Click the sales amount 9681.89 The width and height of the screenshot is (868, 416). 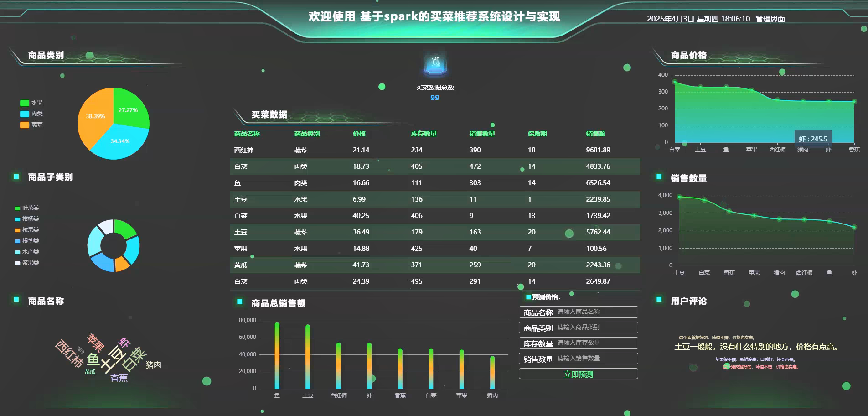click(x=598, y=150)
